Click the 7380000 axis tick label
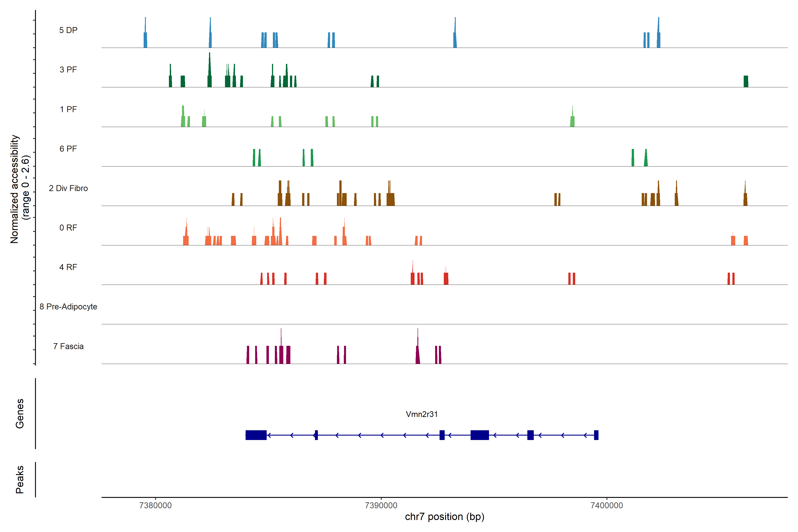This screenshot has width=798, height=532. 155,505
